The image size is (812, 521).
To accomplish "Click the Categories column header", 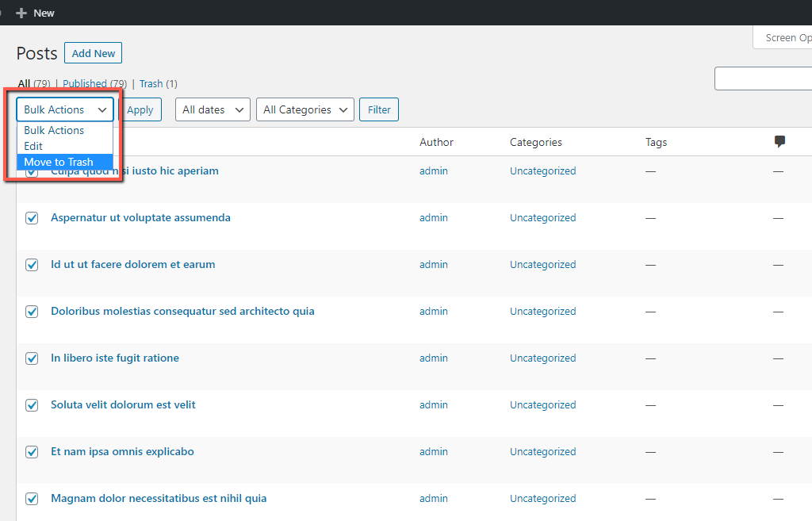I will [536, 142].
